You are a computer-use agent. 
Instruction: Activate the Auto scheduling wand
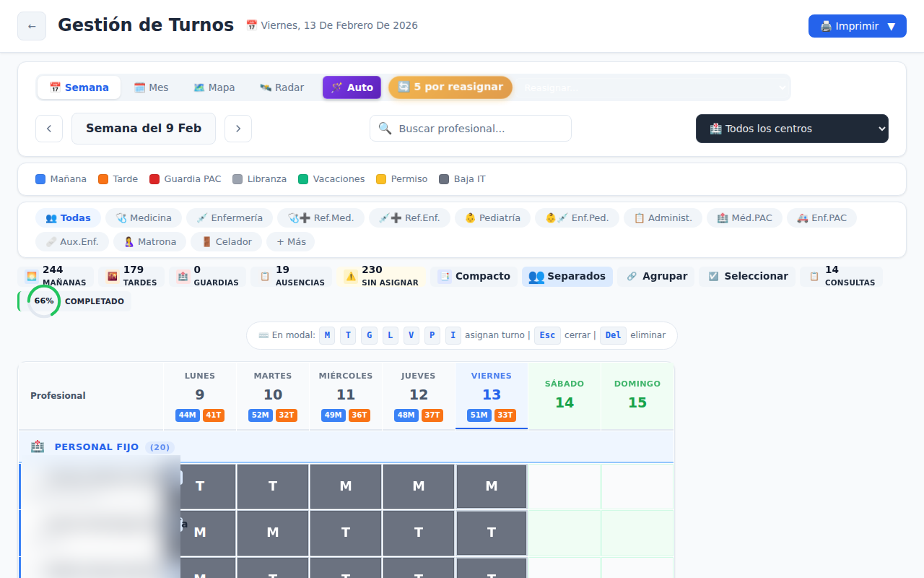pos(352,87)
